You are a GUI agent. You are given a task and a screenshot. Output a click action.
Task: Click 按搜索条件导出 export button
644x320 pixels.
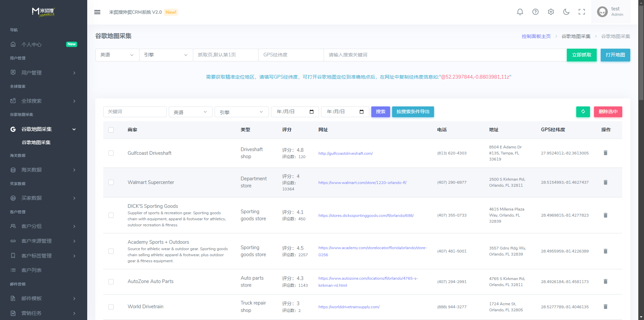413,112
